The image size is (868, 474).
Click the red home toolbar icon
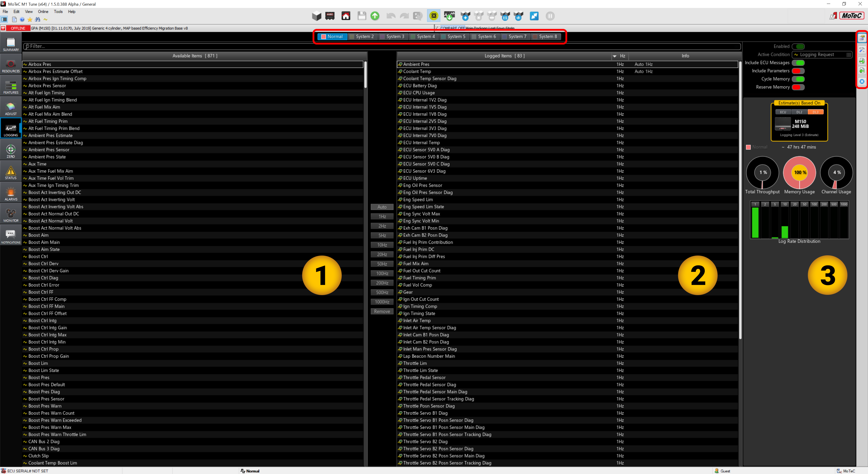[x=346, y=16]
